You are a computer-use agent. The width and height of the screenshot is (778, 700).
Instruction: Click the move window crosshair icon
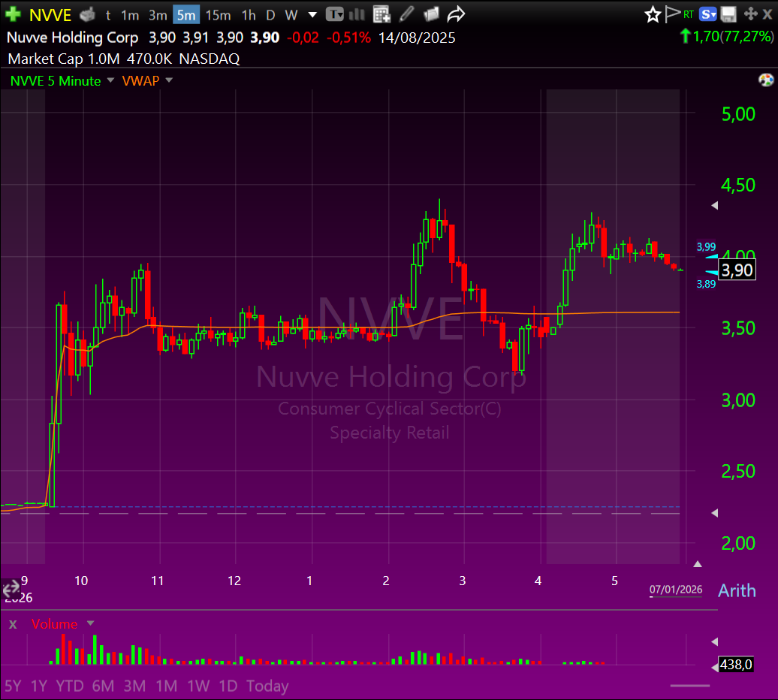click(x=751, y=14)
